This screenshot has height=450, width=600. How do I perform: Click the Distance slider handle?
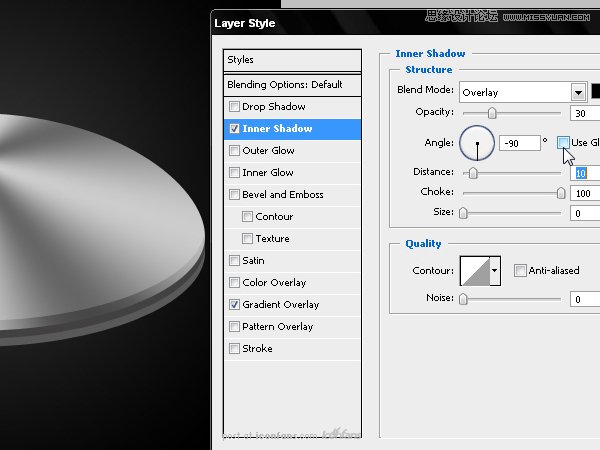click(473, 173)
